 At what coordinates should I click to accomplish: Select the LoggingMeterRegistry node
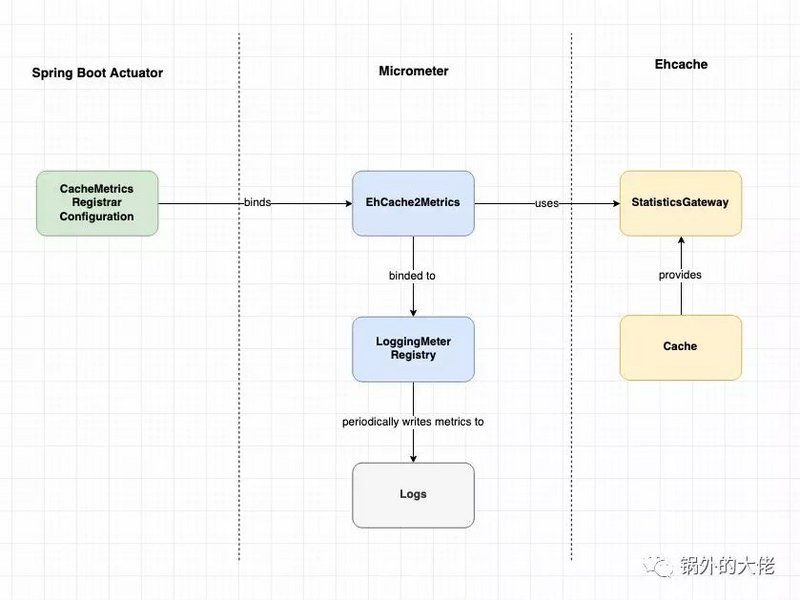click(x=413, y=349)
